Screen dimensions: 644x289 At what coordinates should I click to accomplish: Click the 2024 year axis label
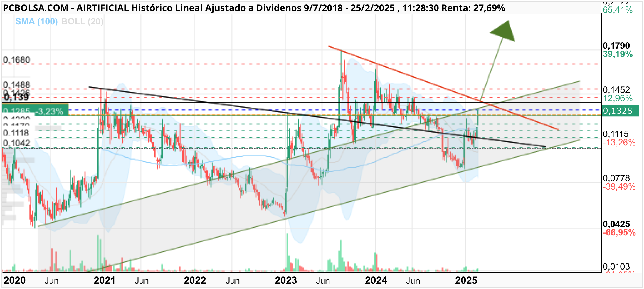(x=376, y=280)
